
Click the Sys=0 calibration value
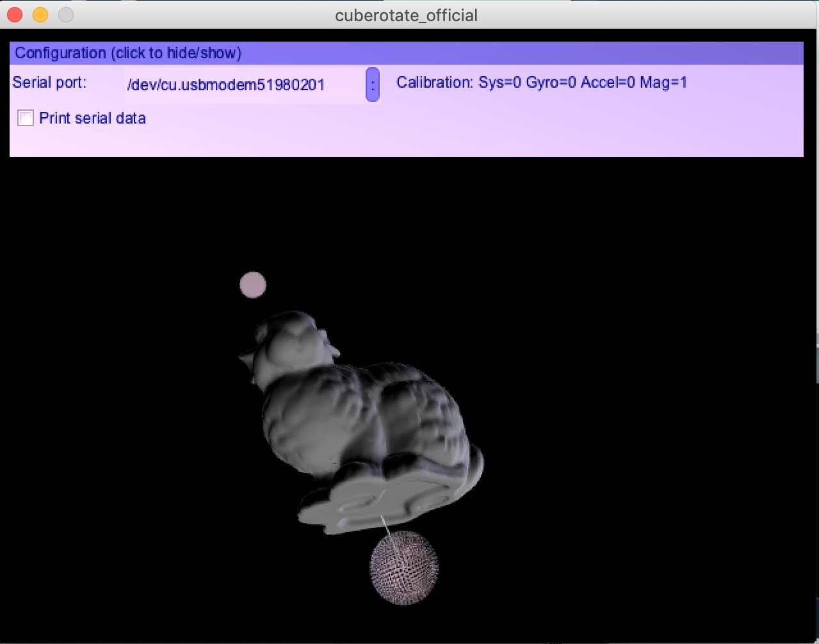(499, 83)
